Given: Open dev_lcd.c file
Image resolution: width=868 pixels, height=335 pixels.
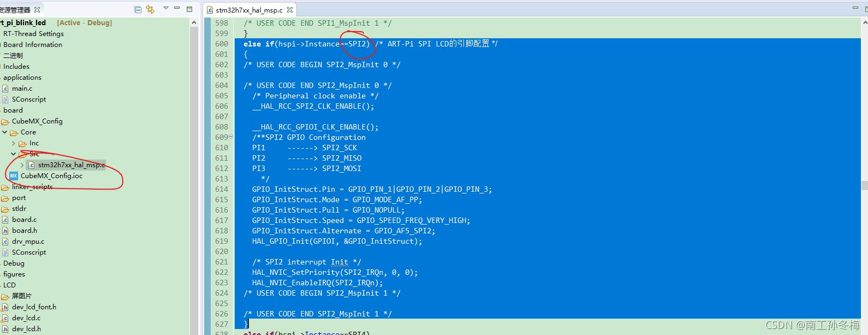Looking at the screenshot, I should [26, 318].
